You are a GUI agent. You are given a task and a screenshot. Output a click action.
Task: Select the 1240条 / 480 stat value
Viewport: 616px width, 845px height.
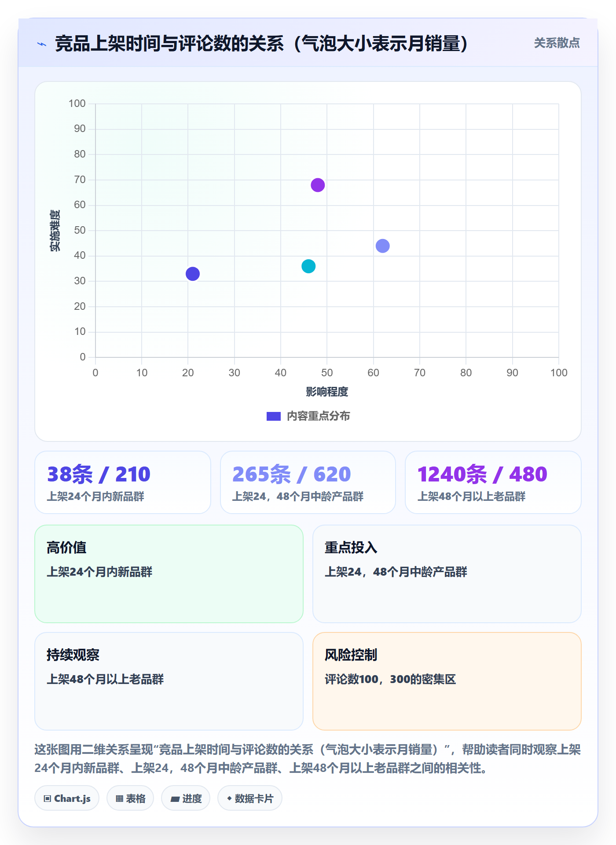tap(482, 474)
